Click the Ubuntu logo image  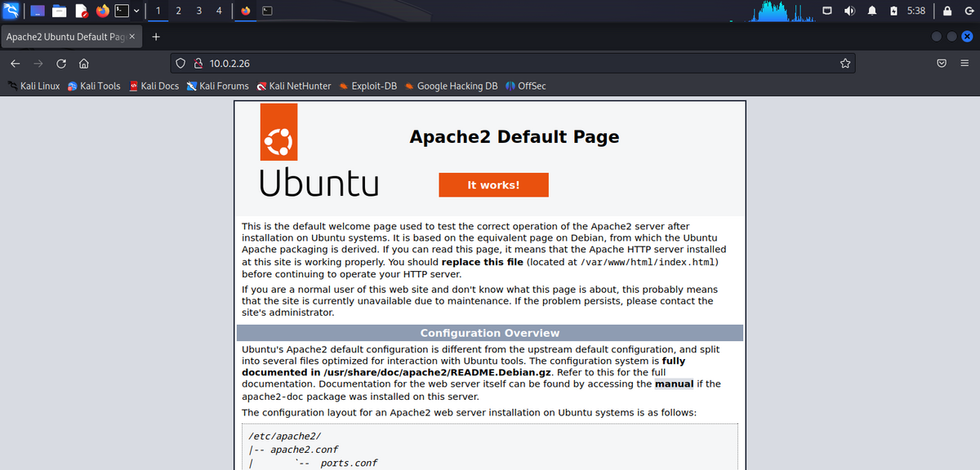(x=318, y=150)
